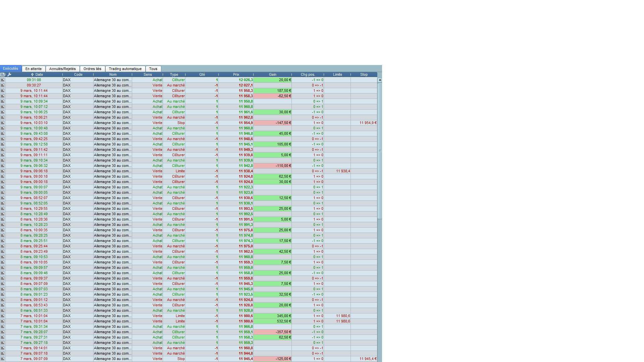Open details icon for 9 mars 09:06:18 order

(2, 171)
